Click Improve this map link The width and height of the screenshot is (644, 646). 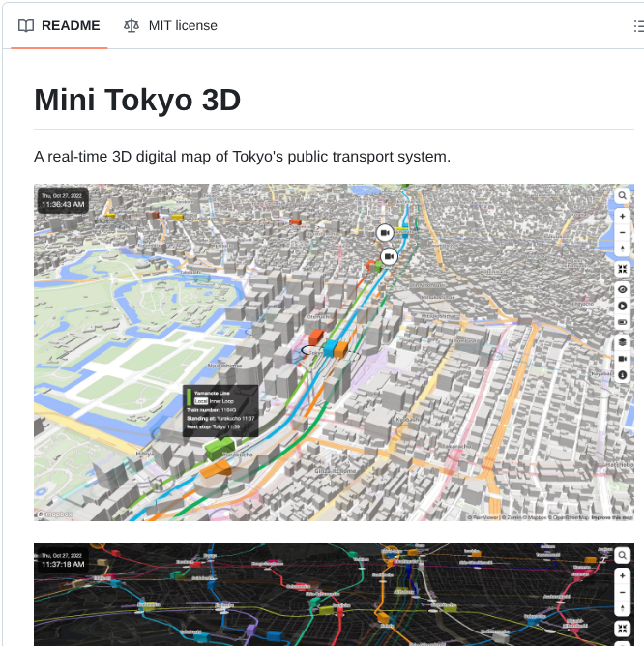click(612, 517)
